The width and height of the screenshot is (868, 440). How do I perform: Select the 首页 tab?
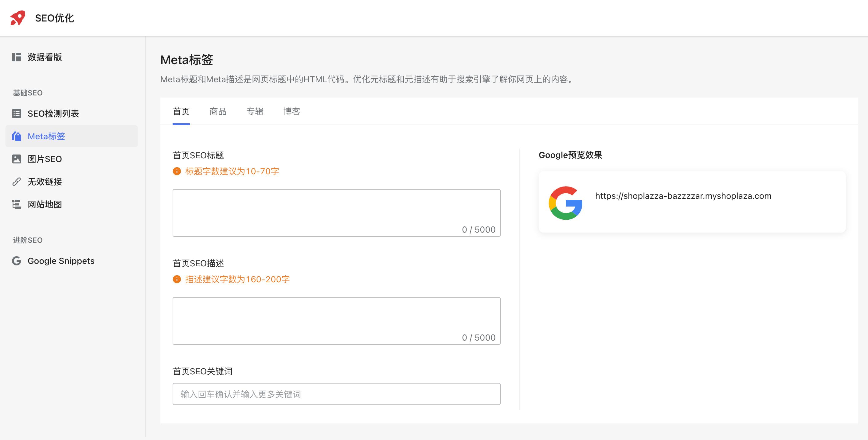click(181, 111)
